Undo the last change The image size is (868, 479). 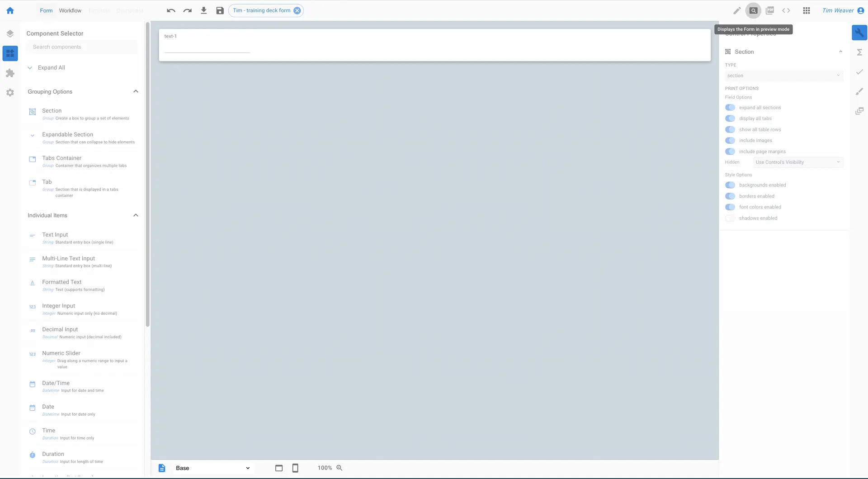click(171, 10)
